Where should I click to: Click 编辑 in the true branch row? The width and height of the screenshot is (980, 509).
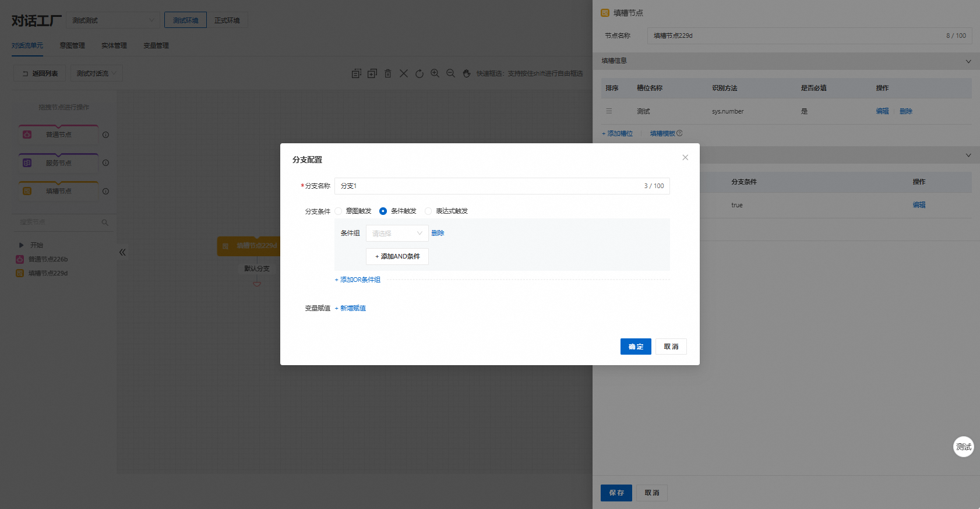pos(919,205)
